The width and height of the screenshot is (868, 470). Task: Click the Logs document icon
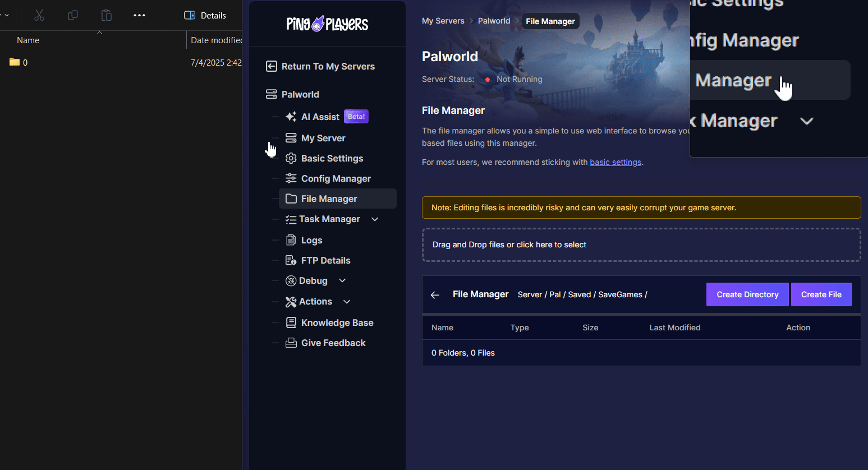(291, 240)
